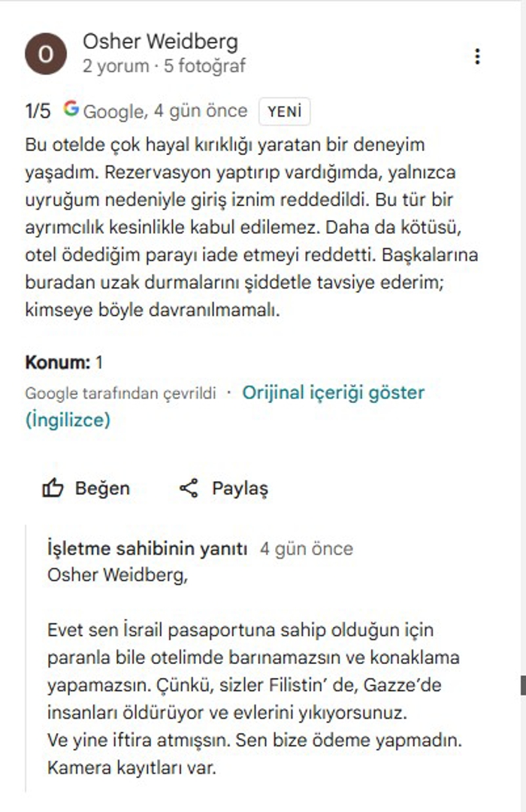Click the Google logo next to rating
Viewport: 526px width, 812px height.
click(x=71, y=109)
